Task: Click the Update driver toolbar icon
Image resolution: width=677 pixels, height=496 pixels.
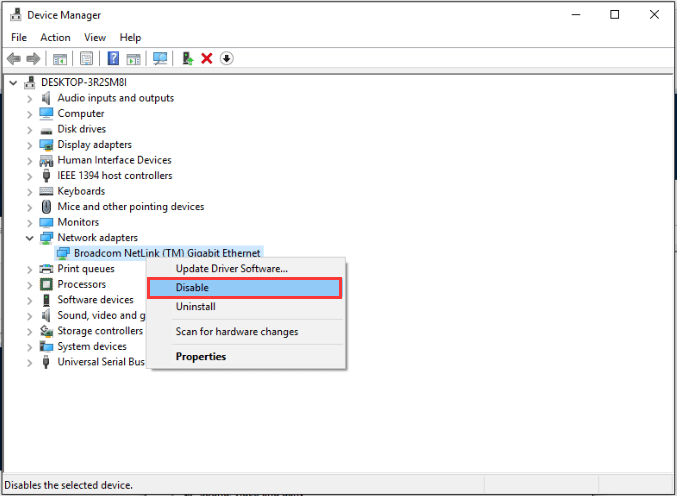Action: point(187,58)
